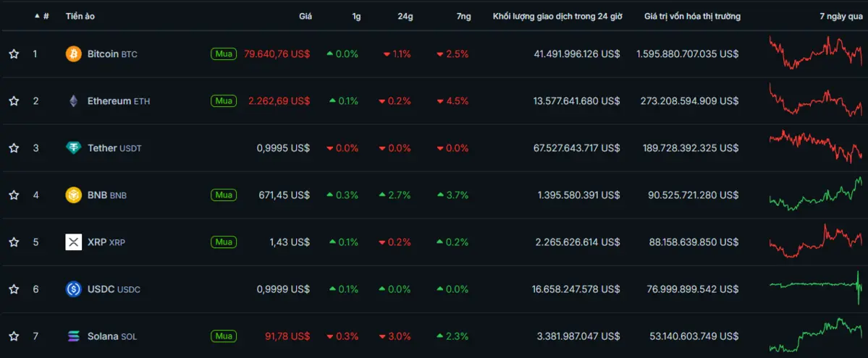Click the BNB coin logo

click(74, 195)
